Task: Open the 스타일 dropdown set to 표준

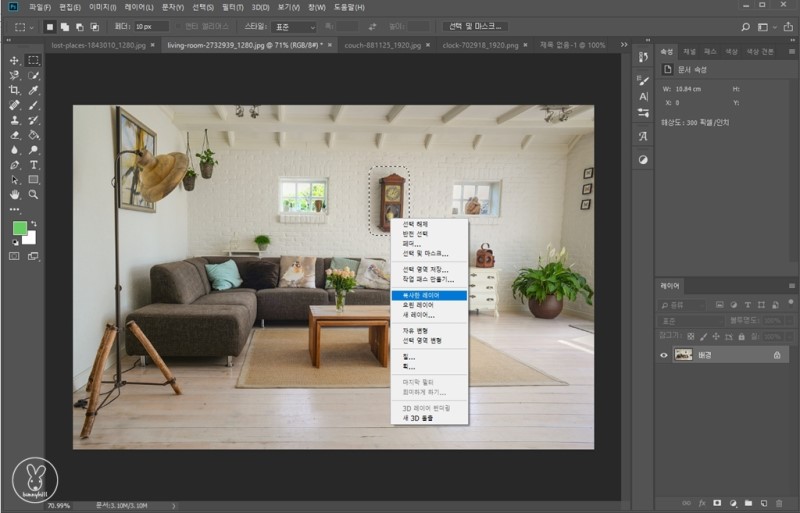Action: click(294, 26)
